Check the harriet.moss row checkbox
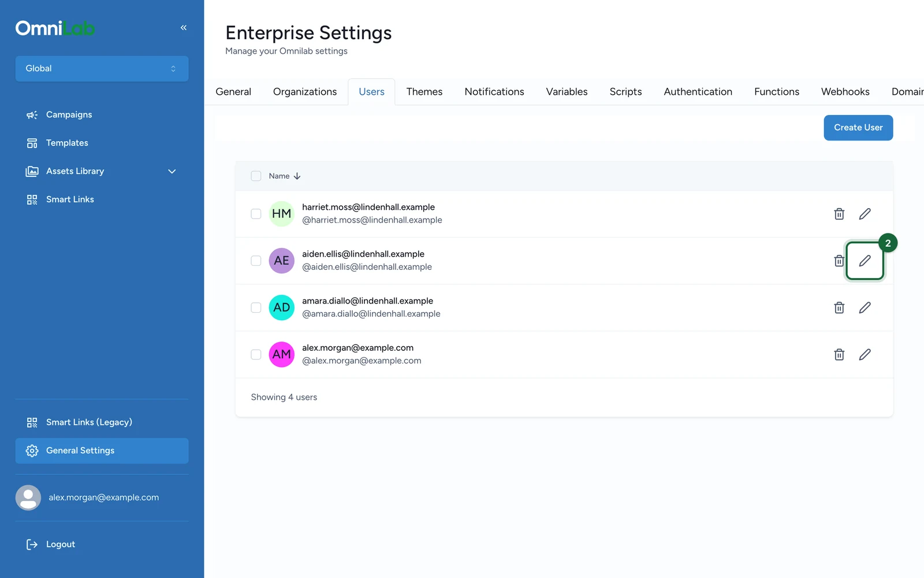Viewport: 924px width, 578px height. coord(256,214)
